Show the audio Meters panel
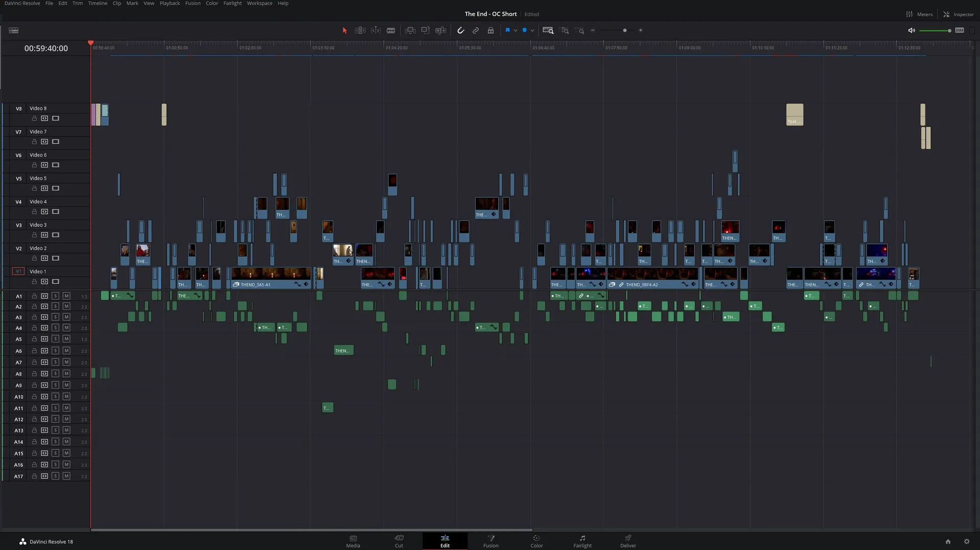Viewport: 980px width, 550px height. click(x=919, y=14)
